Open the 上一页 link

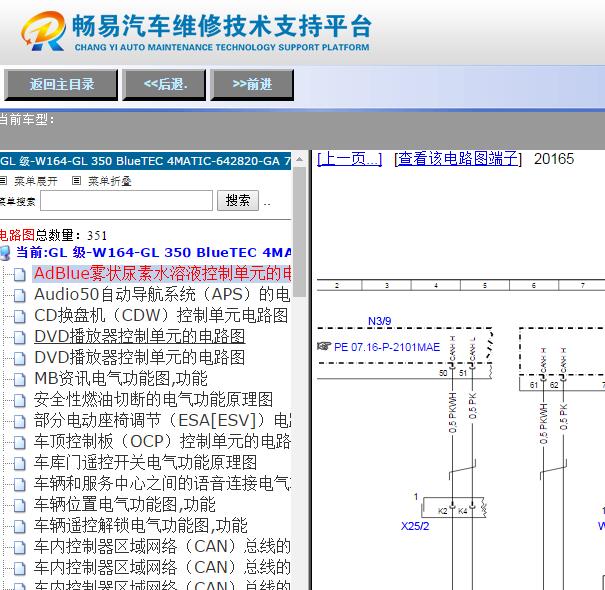[349, 159]
